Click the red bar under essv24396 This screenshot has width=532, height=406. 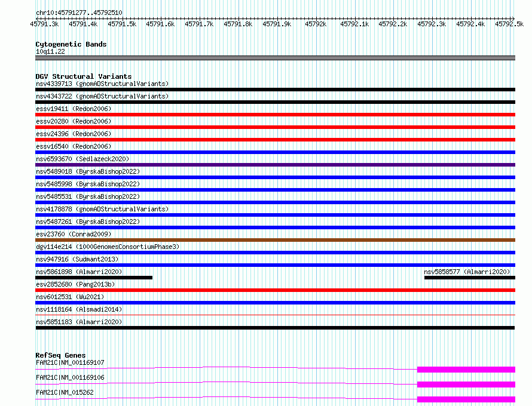point(275,140)
